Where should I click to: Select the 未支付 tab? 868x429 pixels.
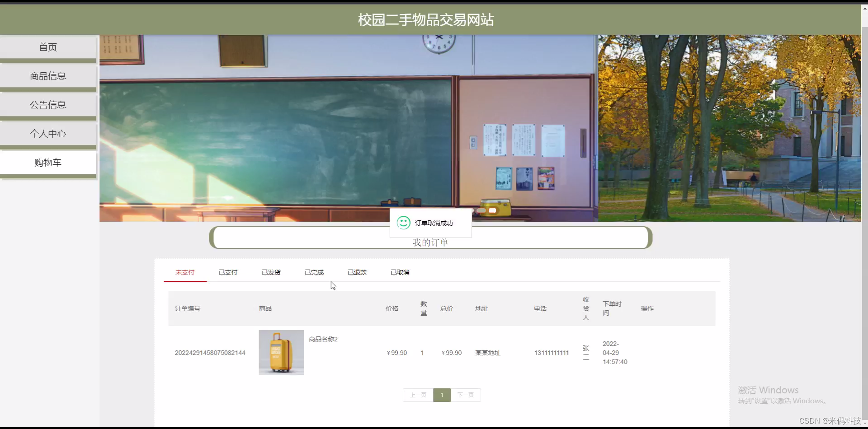coord(184,272)
